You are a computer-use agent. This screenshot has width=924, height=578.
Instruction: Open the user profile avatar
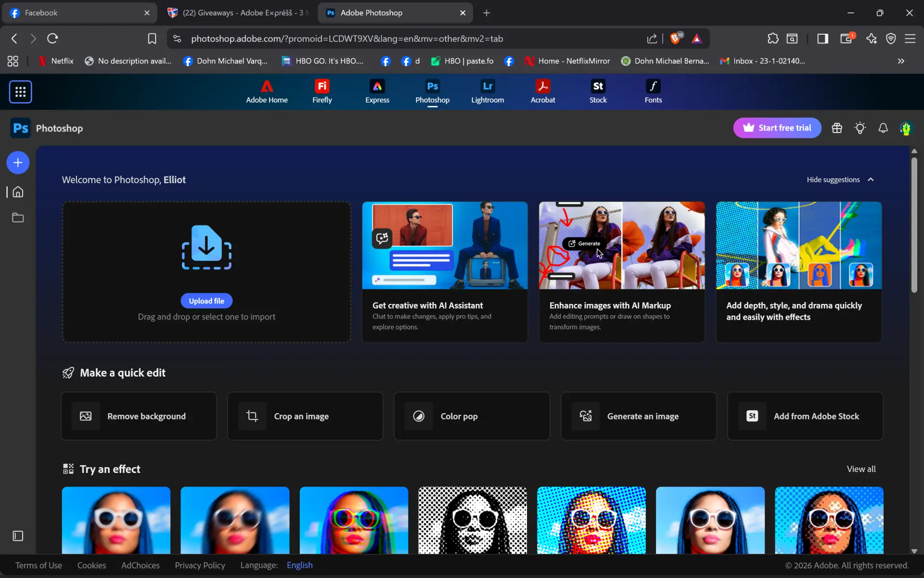(906, 128)
